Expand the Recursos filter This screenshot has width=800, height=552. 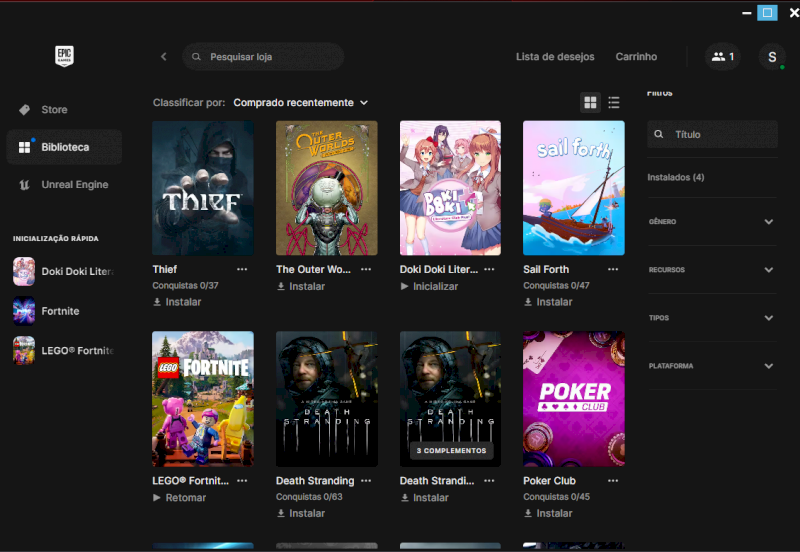[x=712, y=269]
